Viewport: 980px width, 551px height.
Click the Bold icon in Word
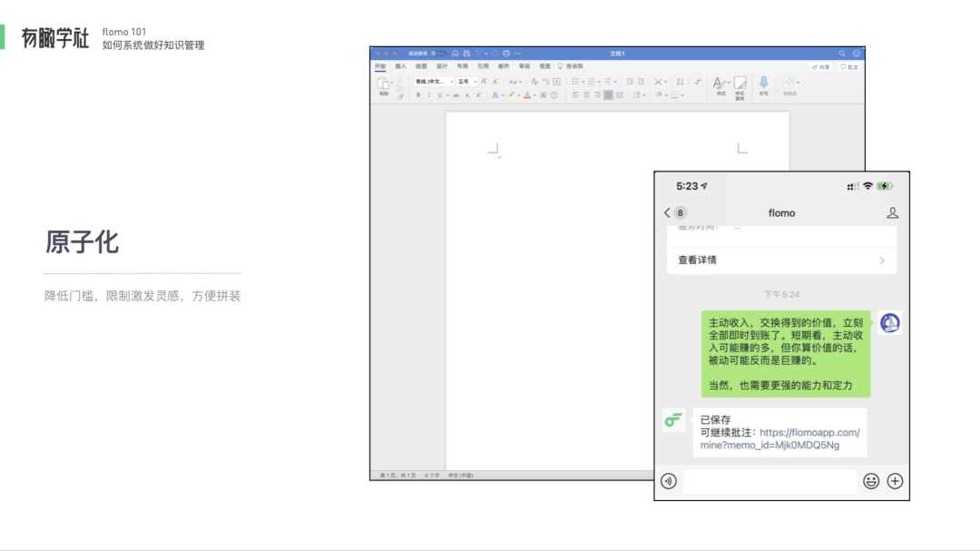(x=418, y=95)
